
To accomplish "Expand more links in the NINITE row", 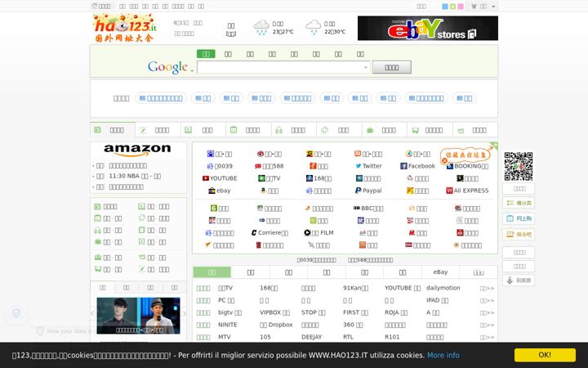I will click(x=487, y=325).
